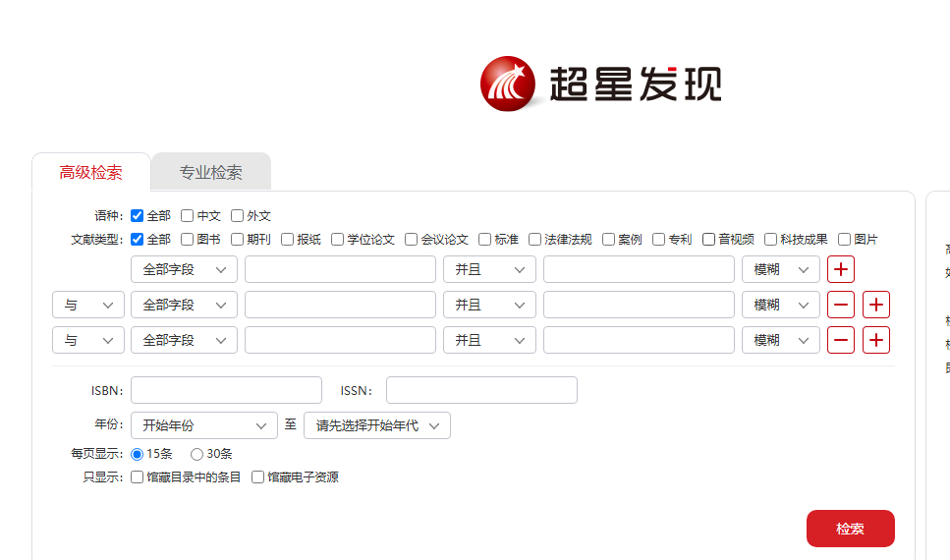Check the 中文 language checkbox
950x560 pixels.
click(188, 216)
